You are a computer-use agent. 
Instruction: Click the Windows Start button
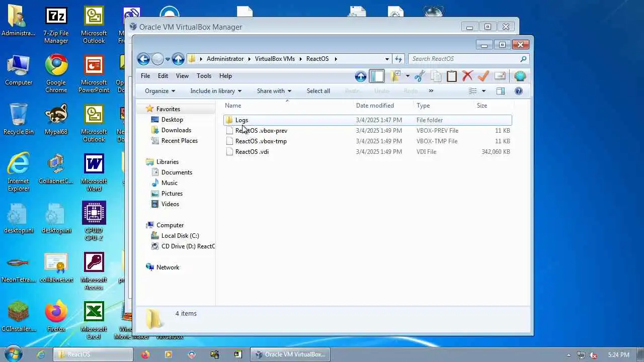(14, 354)
